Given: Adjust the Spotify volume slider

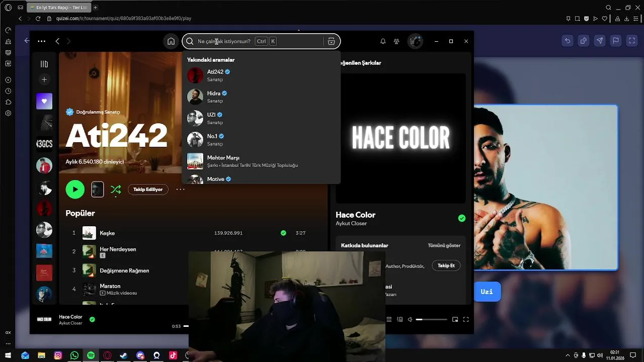Looking at the screenshot, I should pos(432,320).
